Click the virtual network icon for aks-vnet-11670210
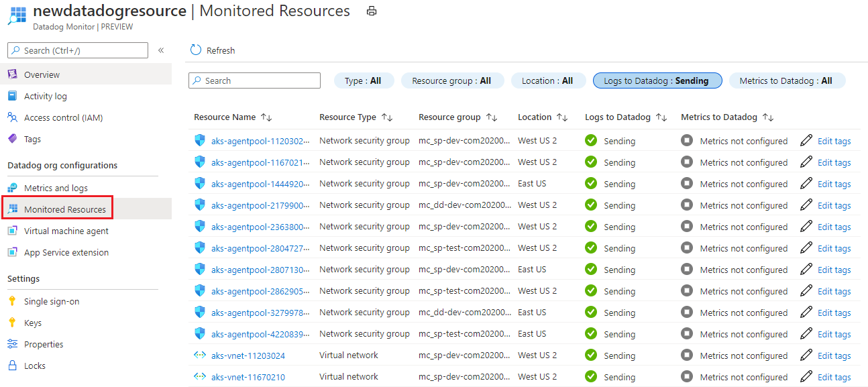 click(200, 376)
